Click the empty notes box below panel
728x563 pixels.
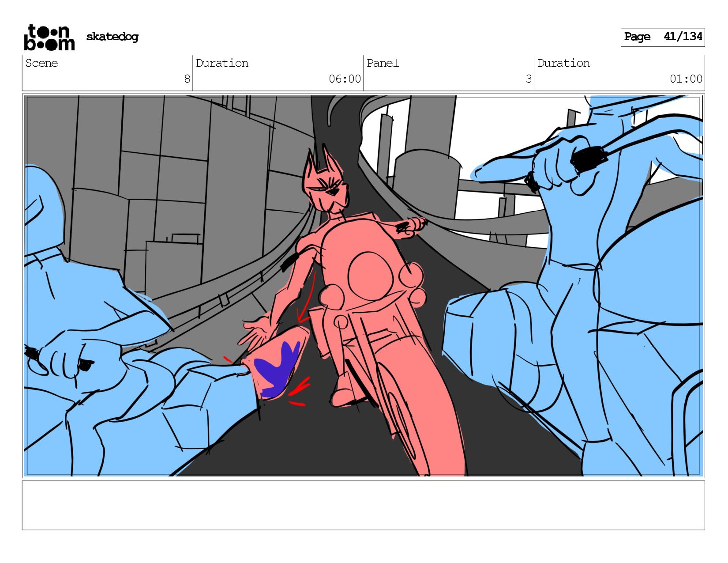363,505
